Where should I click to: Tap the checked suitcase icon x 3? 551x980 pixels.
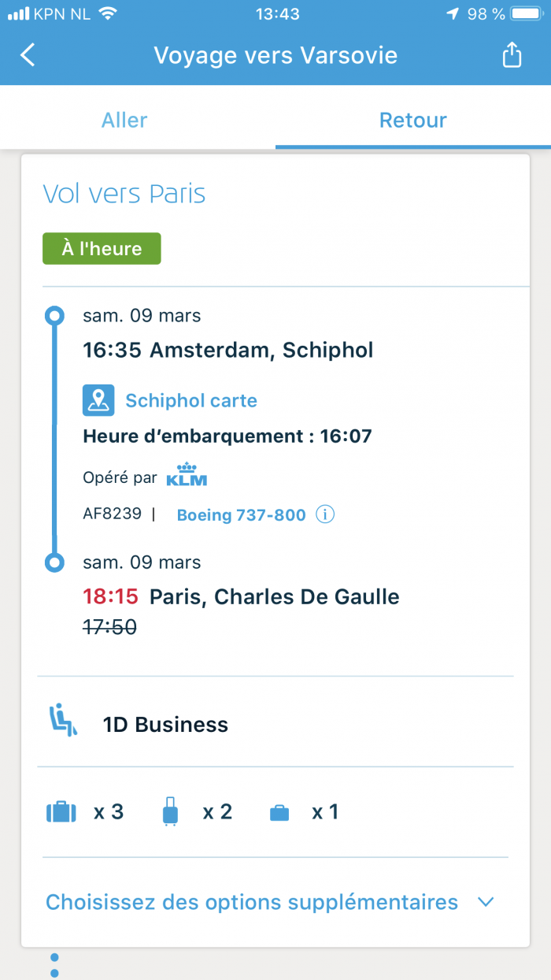click(x=61, y=812)
